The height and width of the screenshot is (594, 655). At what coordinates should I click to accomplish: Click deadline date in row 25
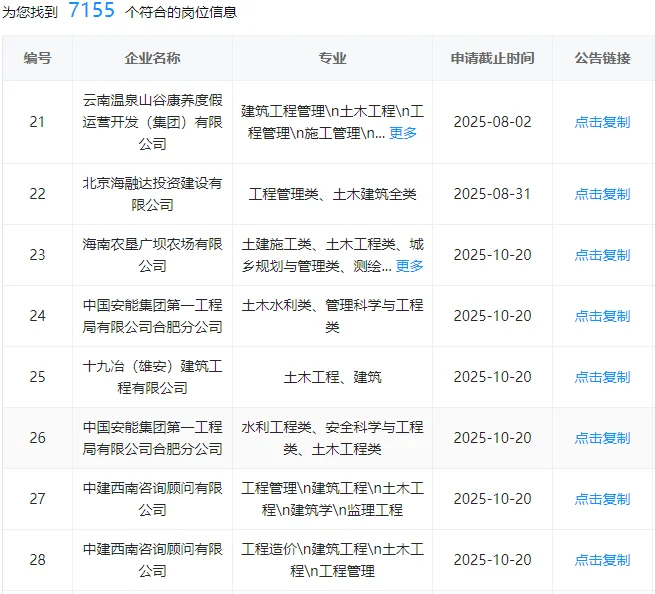pos(493,377)
